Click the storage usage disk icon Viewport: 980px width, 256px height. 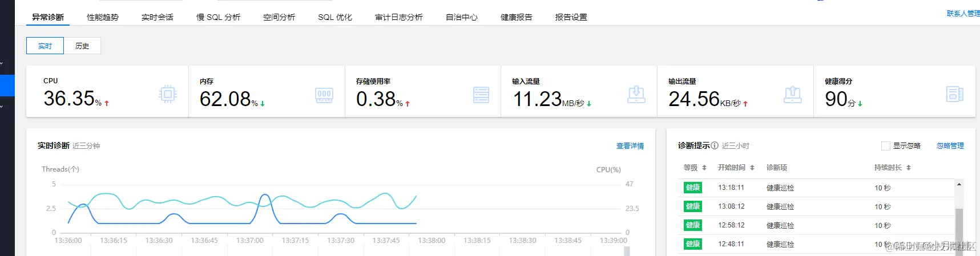coord(481,95)
